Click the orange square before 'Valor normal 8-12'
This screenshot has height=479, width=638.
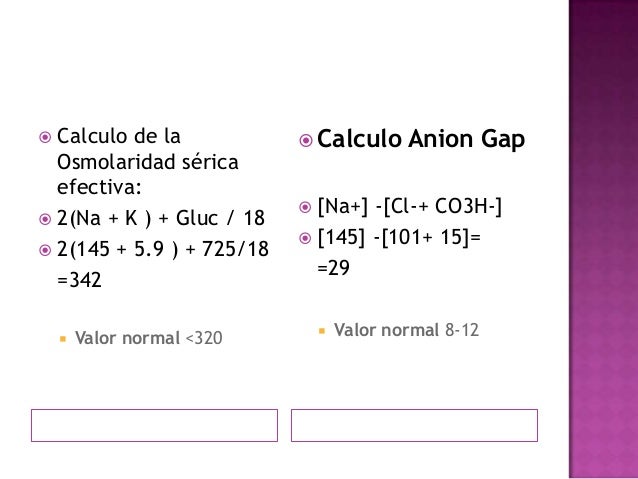click(x=322, y=331)
